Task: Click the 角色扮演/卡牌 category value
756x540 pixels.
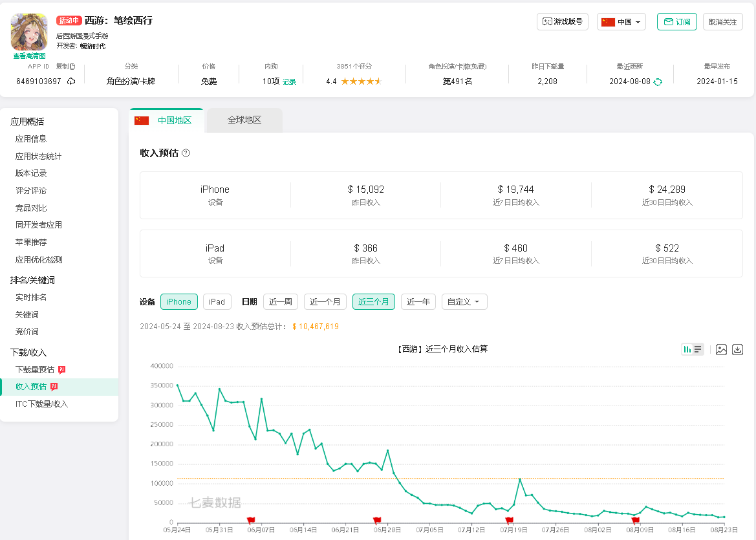Action: pyautogui.click(x=131, y=81)
